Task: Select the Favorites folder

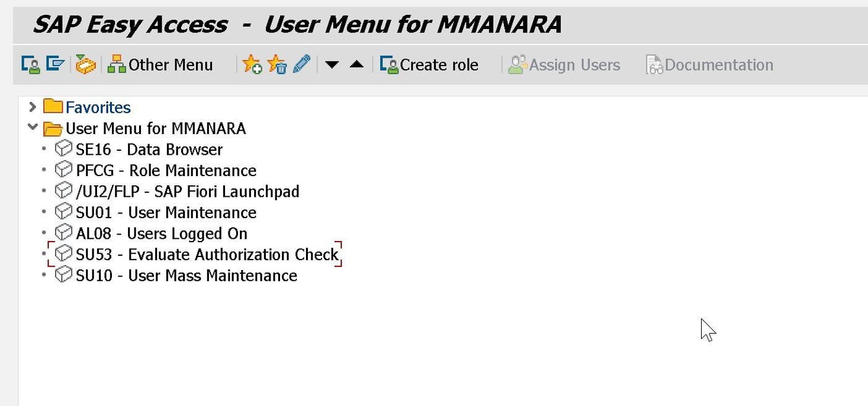Action: 87,107
